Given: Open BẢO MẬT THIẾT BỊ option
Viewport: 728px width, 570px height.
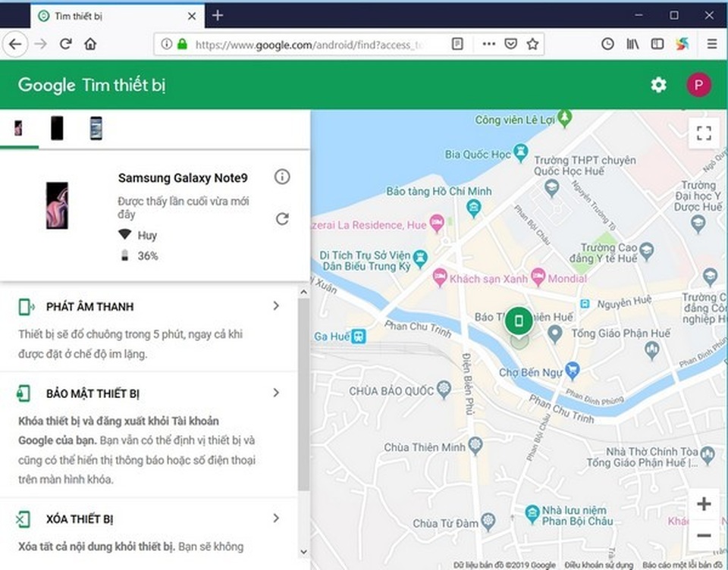Looking at the screenshot, I should pyautogui.click(x=149, y=434).
